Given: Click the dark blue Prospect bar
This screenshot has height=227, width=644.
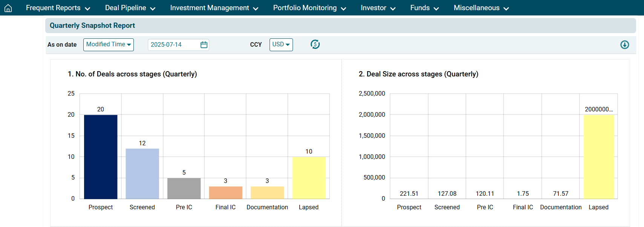Looking at the screenshot, I should point(101,157).
